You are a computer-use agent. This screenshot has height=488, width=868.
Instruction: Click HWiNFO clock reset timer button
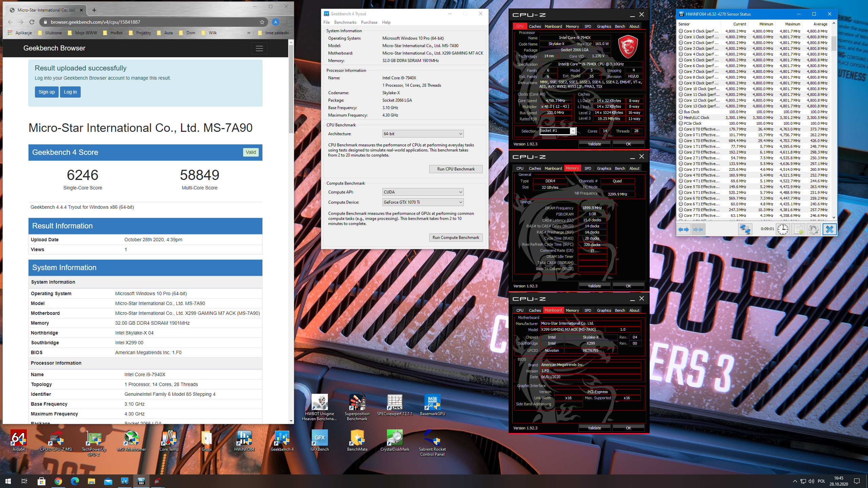783,229
